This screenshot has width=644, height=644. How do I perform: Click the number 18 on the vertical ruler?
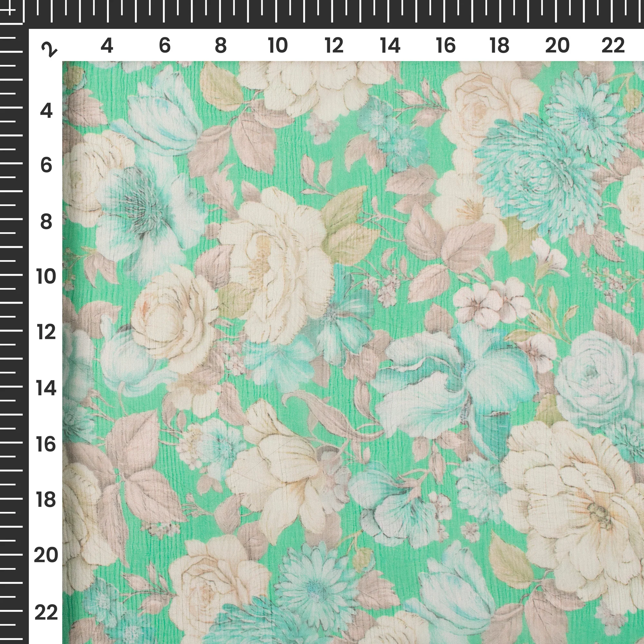(x=46, y=500)
